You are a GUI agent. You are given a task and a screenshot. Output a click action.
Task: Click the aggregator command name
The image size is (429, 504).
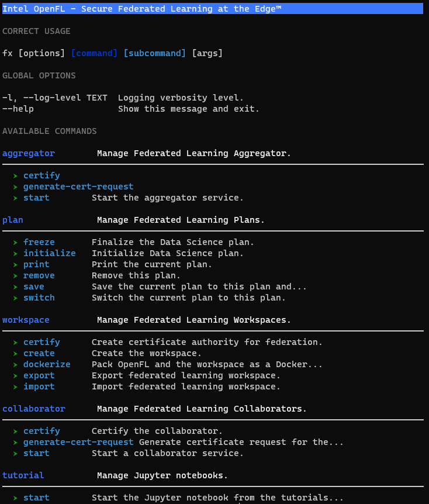pos(29,153)
